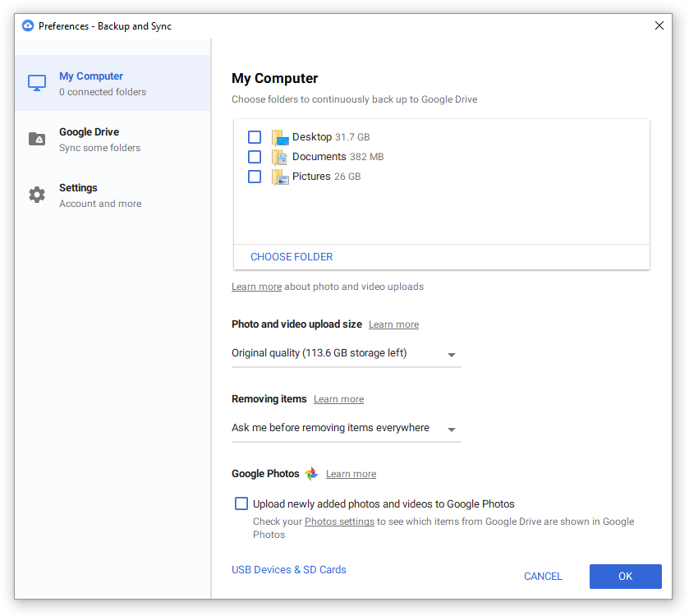Image resolution: width=689 pixels, height=616 pixels.
Task: Open the USB Devices & SD Cards link
Action: pos(289,569)
